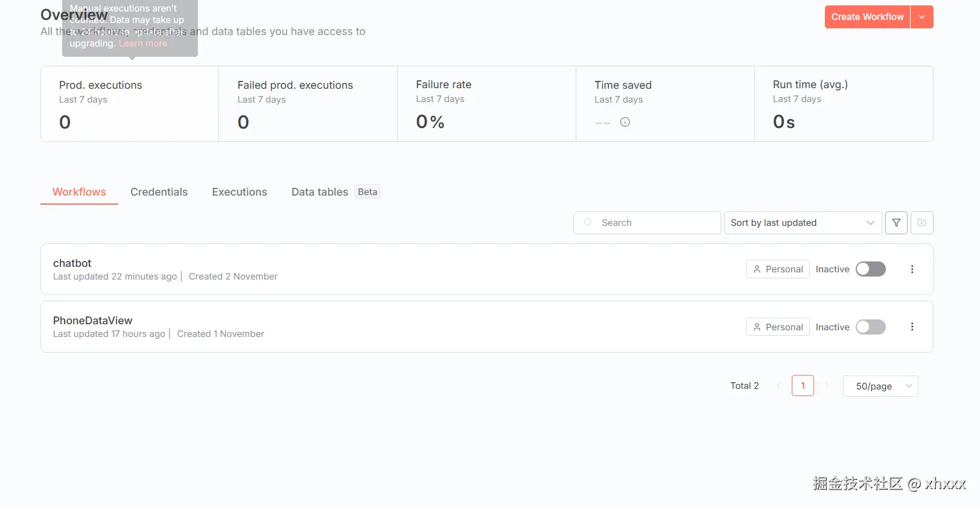Click the Time saved info icon
This screenshot has width=980, height=506.
(x=625, y=122)
